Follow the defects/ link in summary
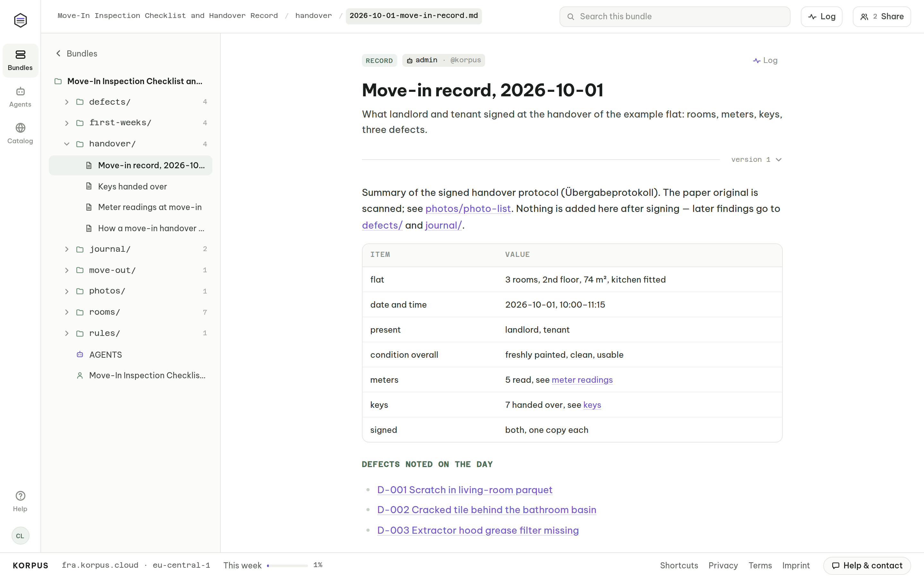Screen dimensions: 924x578 tap(382, 225)
